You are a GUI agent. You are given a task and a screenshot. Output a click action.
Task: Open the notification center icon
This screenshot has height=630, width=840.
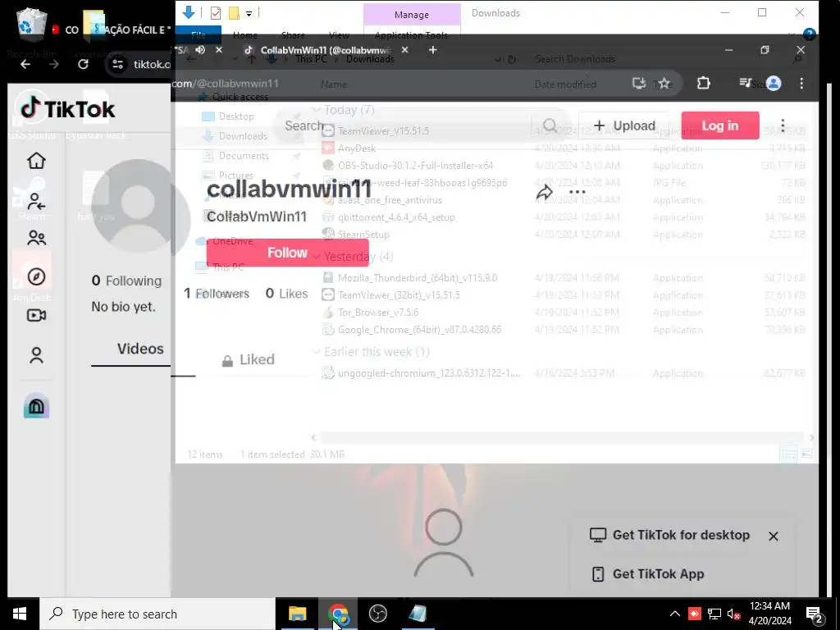pyautogui.click(x=814, y=614)
